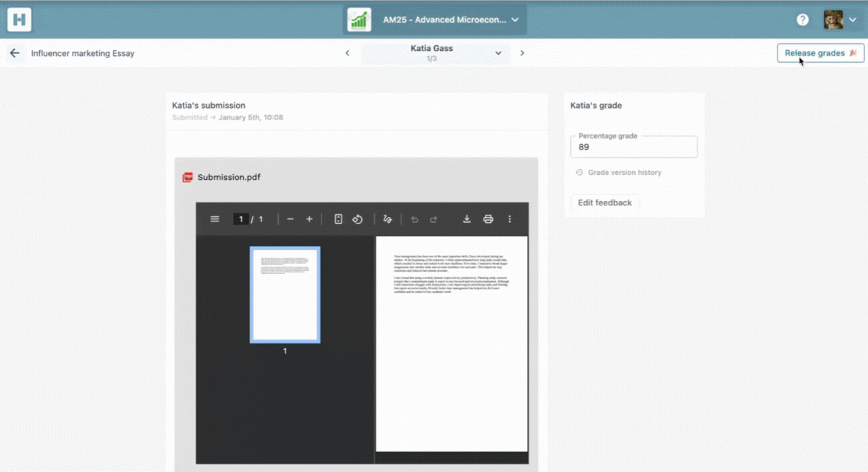
Task: Open Grade version history
Action: coord(619,173)
